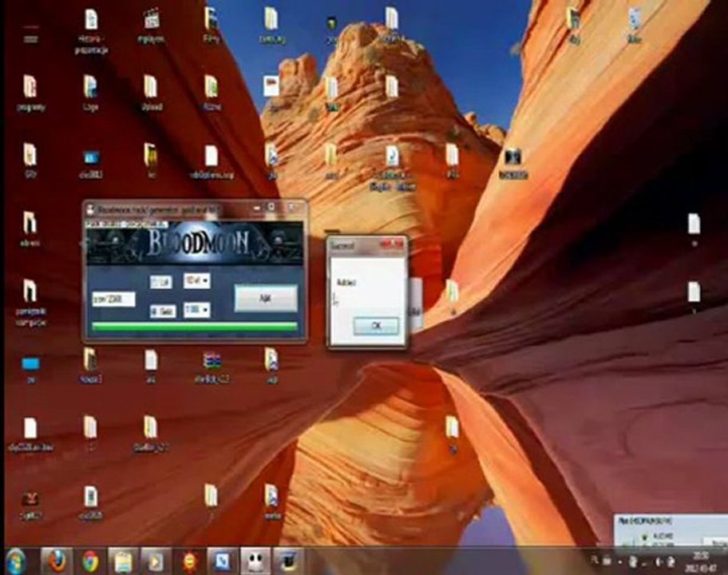Open the admin folder icon on the desktop
The width and height of the screenshot is (728, 575).
click(30, 228)
